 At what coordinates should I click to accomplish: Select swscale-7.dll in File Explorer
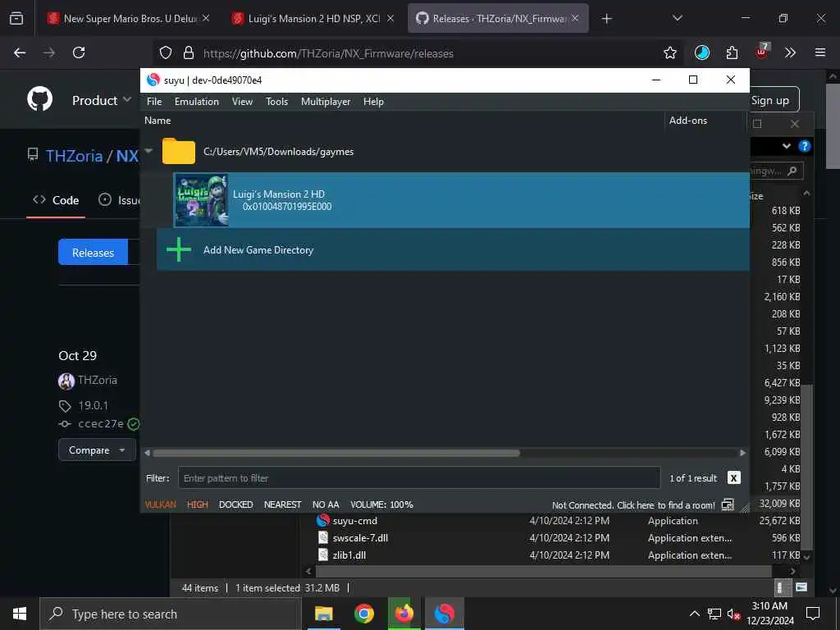click(360, 538)
